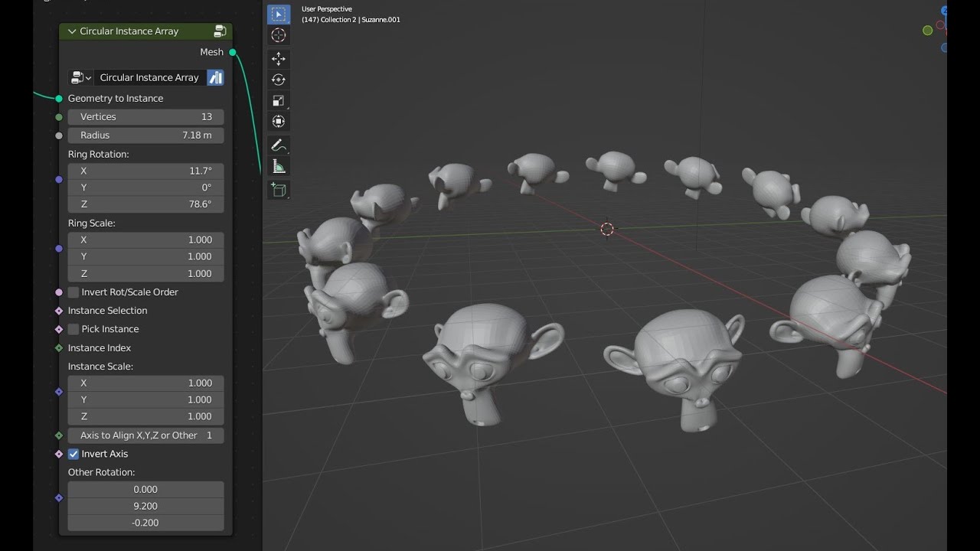
Task: Click the 3D cursor at viewport center
Action: pos(607,229)
